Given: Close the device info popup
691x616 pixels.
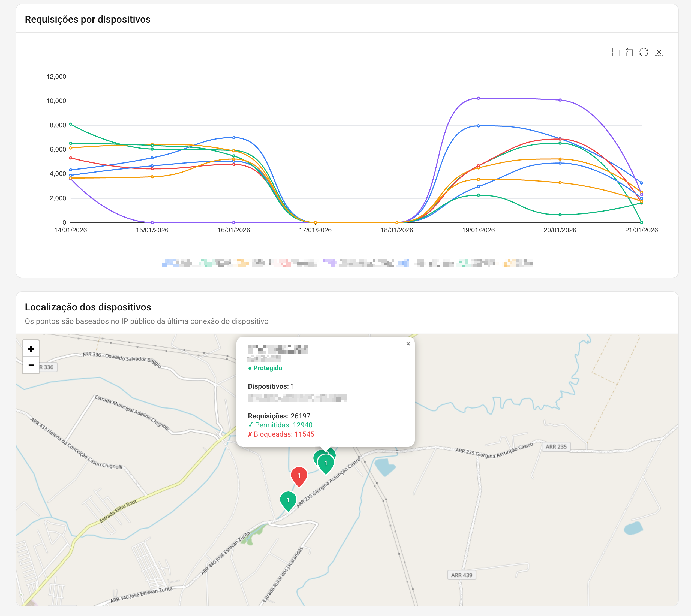Looking at the screenshot, I should [x=408, y=343].
